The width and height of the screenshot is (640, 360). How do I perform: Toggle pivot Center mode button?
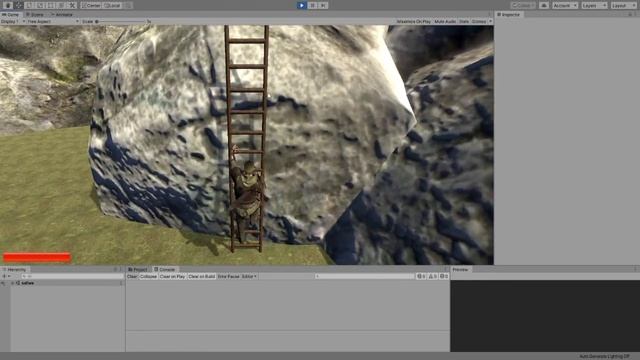click(91, 5)
